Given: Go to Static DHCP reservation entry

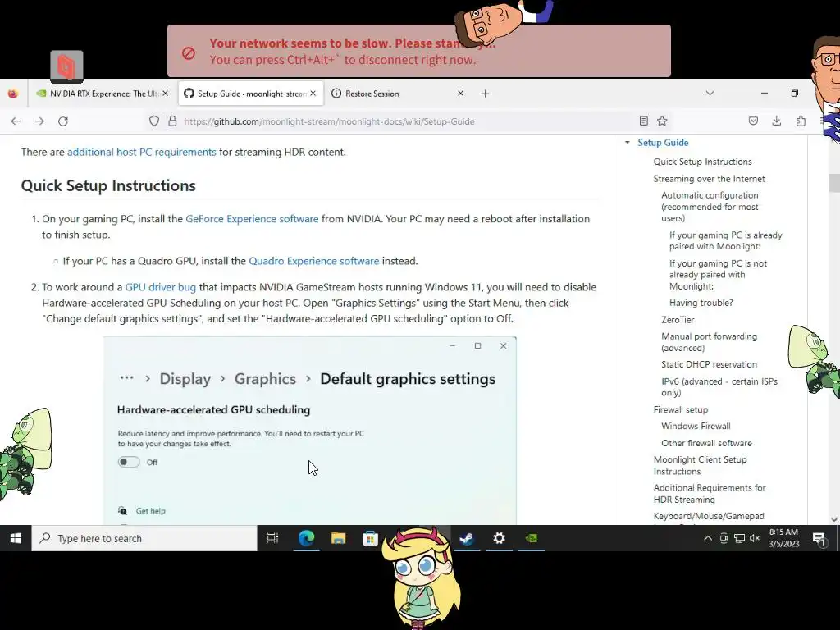Looking at the screenshot, I should [709, 364].
